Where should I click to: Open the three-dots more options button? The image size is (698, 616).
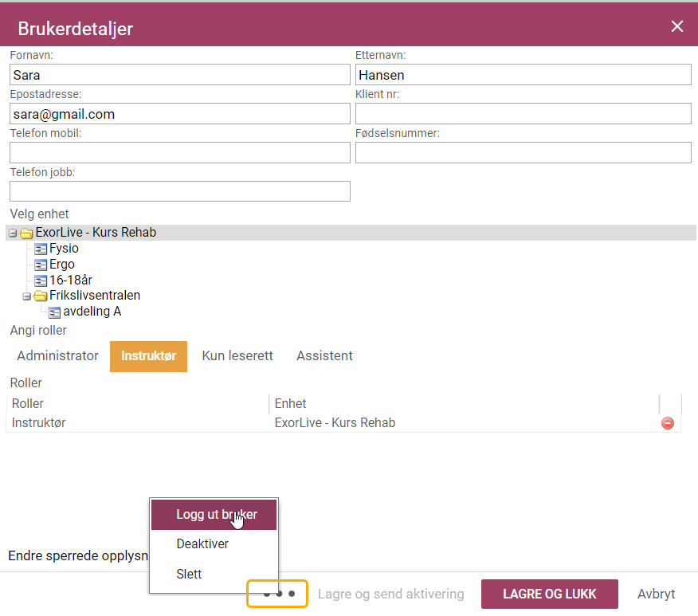click(x=277, y=594)
